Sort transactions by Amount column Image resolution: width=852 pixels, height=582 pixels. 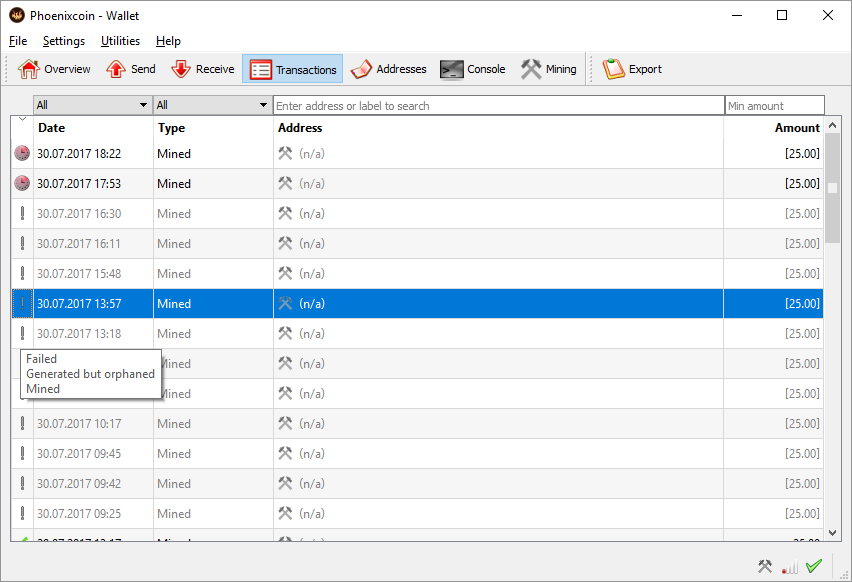pyautogui.click(x=797, y=128)
